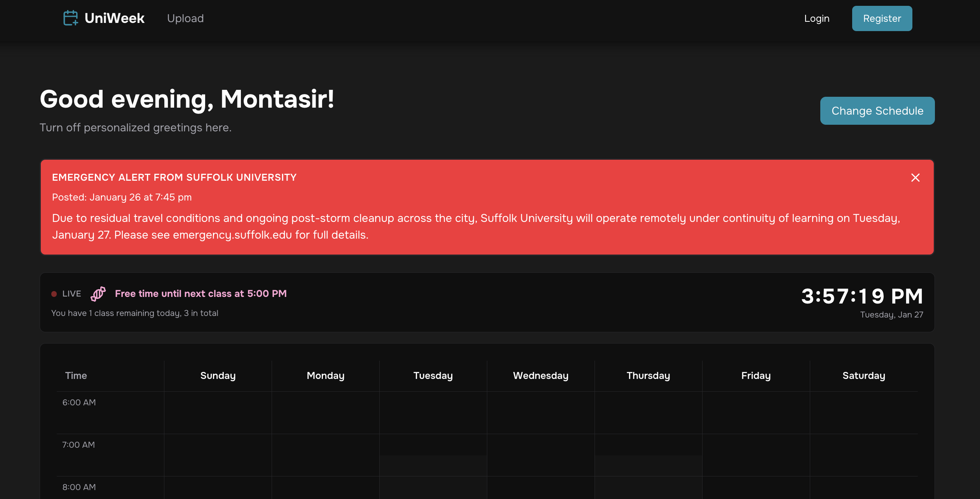Click the Login link
980x499 pixels.
pos(816,18)
